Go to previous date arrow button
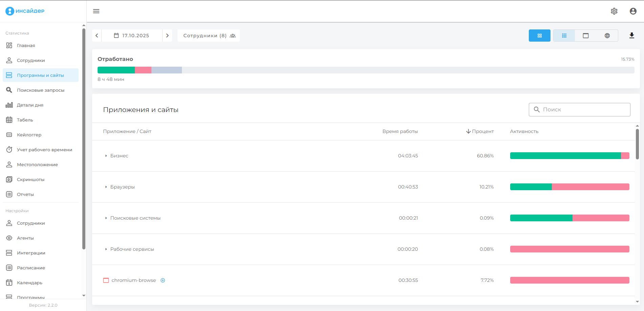This screenshot has height=311, width=644. pyautogui.click(x=97, y=36)
